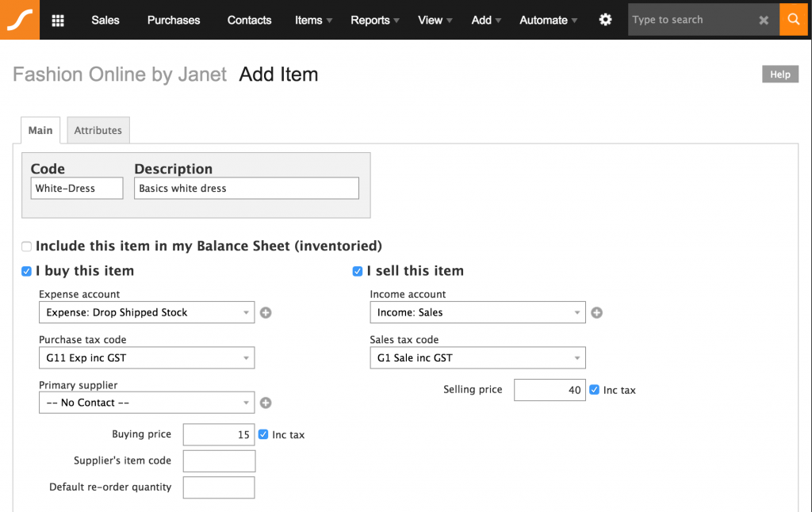Add new expense account with plus icon
The height and width of the screenshot is (512, 812).
[x=266, y=313]
